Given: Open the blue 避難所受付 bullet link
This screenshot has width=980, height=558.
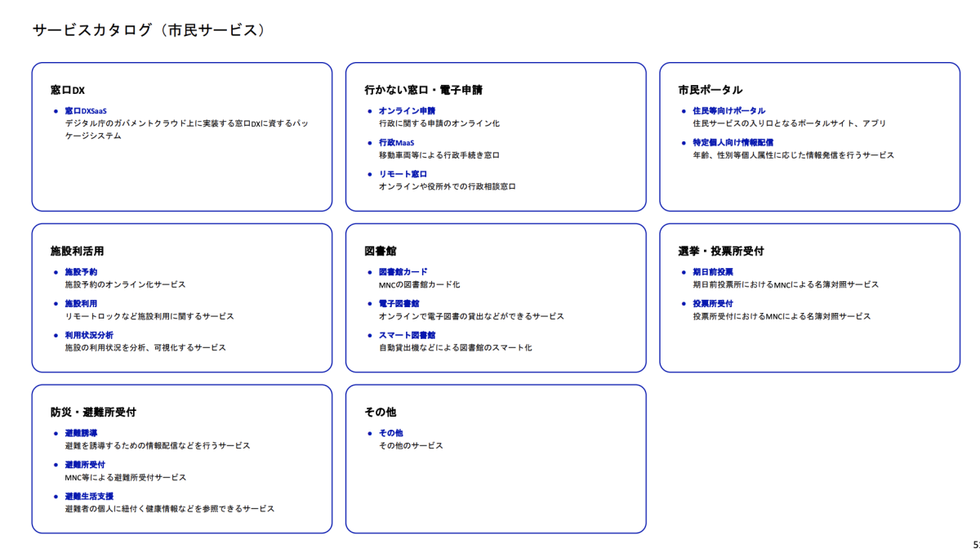Looking at the screenshot, I should click(85, 464).
